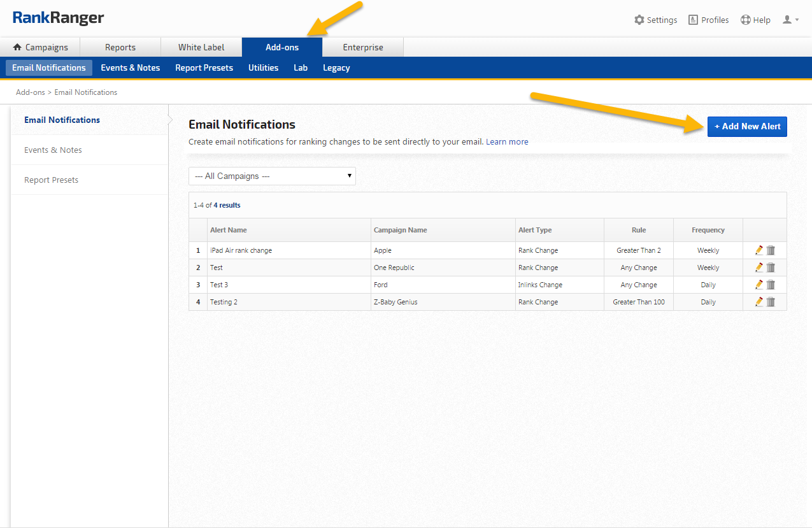Click the Add New Alert button
812x528 pixels.
pyautogui.click(x=747, y=126)
